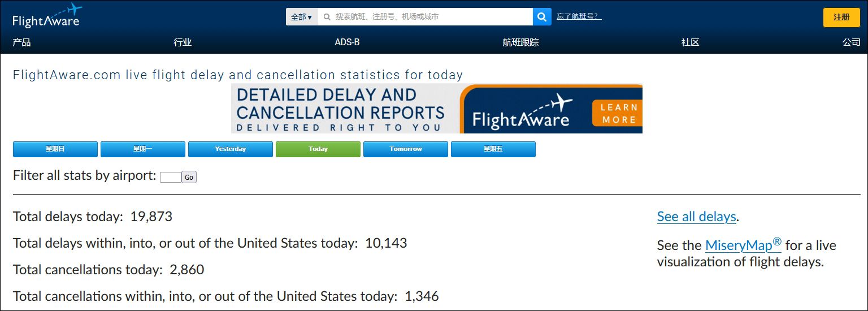Open the See all delays link
Screen dimensions: 868x311
[696, 217]
